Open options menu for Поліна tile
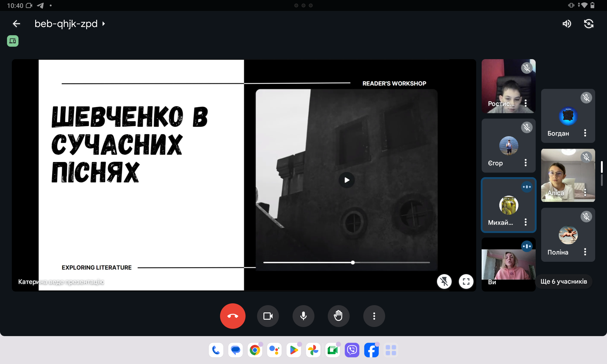 [585, 252]
